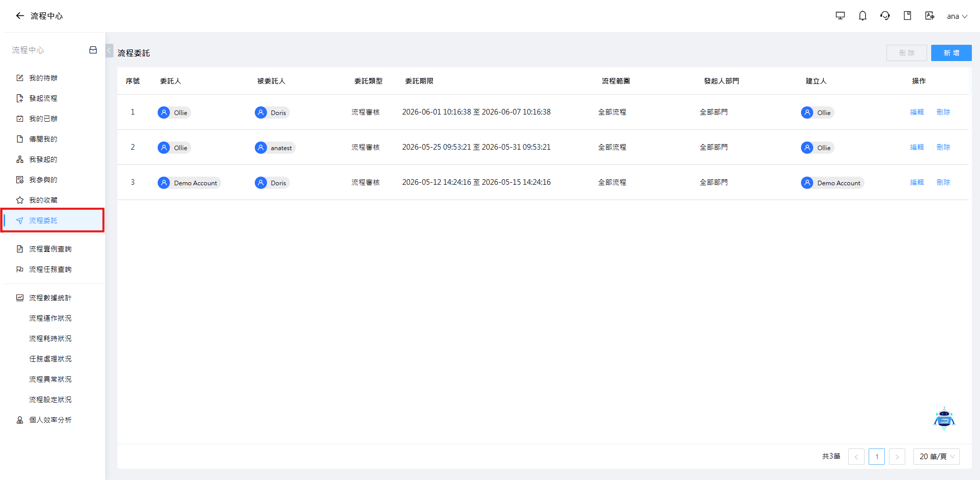Click the 傳閱我的 file icon

point(20,139)
